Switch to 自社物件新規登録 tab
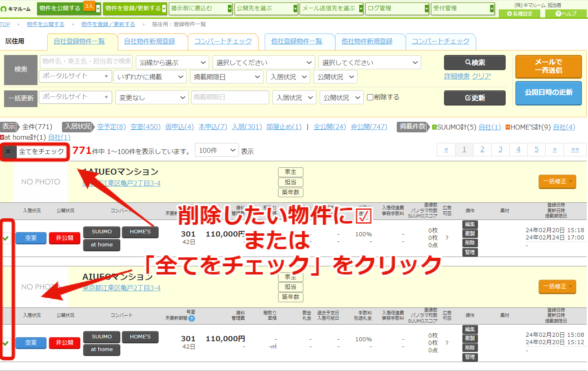588x371 pixels. coord(150,41)
